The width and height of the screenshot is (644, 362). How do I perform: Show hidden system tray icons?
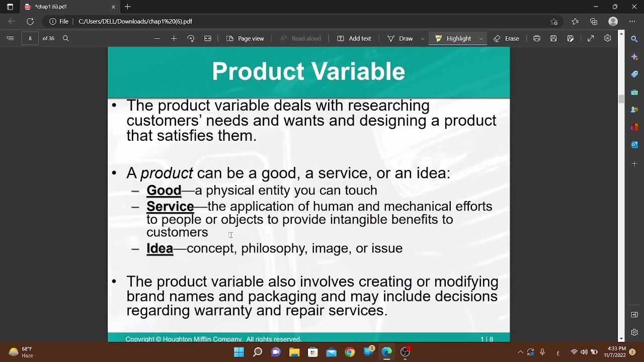click(x=520, y=352)
